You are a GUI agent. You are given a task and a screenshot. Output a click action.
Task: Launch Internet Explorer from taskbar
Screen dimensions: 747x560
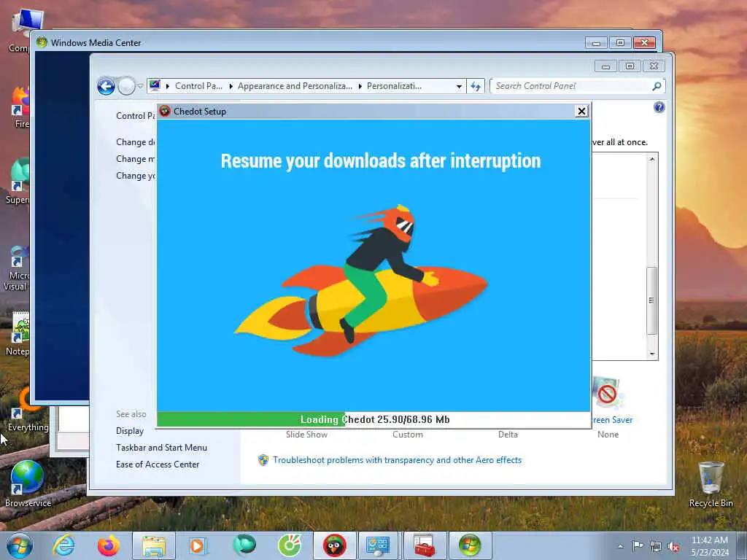63,545
